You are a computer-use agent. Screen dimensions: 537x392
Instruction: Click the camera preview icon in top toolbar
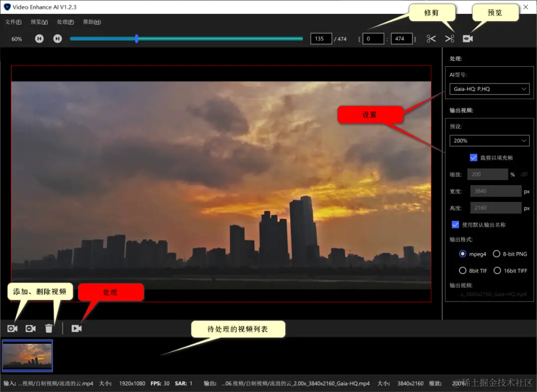tap(468, 39)
